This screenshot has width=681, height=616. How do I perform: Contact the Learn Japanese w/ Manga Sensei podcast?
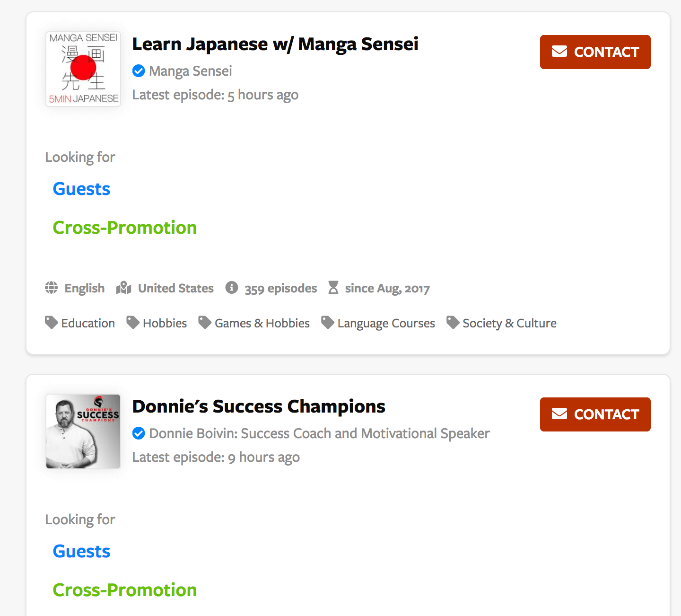(595, 52)
